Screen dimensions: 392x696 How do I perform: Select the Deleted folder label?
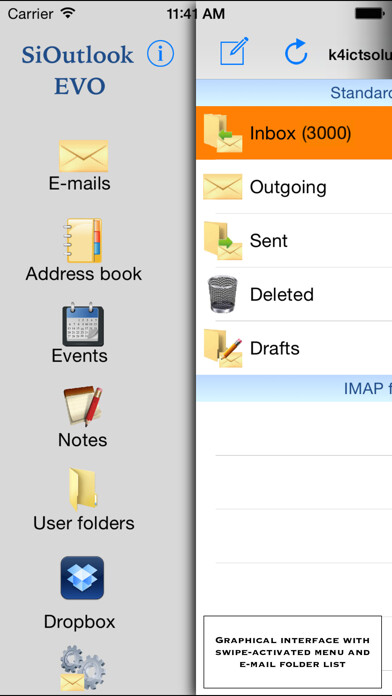(282, 294)
